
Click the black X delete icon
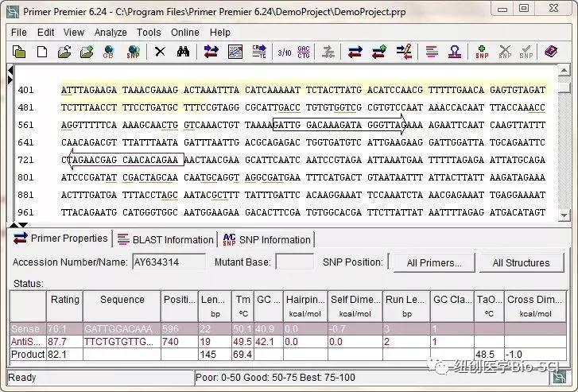pos(160,52)
